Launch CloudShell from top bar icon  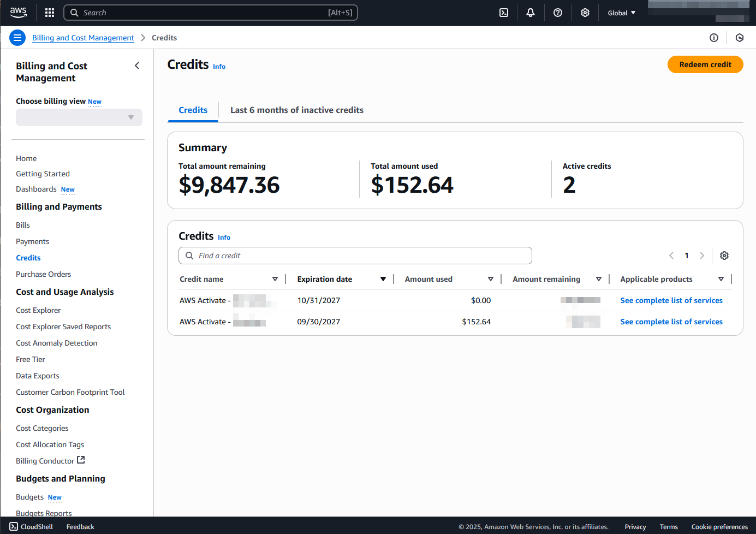pyautogui.click(x=504, y=13)
